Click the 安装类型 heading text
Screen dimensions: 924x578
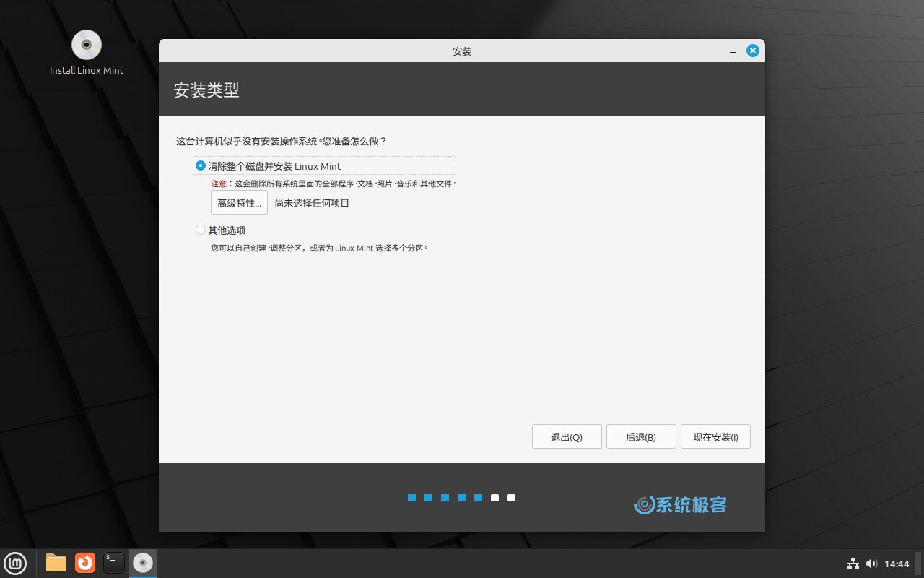tap(206, 90)
